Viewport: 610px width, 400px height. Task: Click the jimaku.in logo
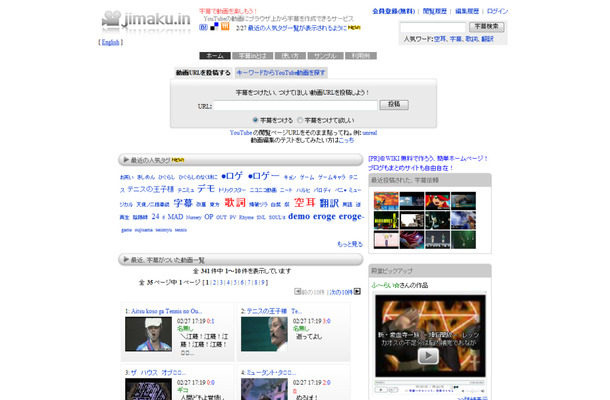click(x=146, y=20)
